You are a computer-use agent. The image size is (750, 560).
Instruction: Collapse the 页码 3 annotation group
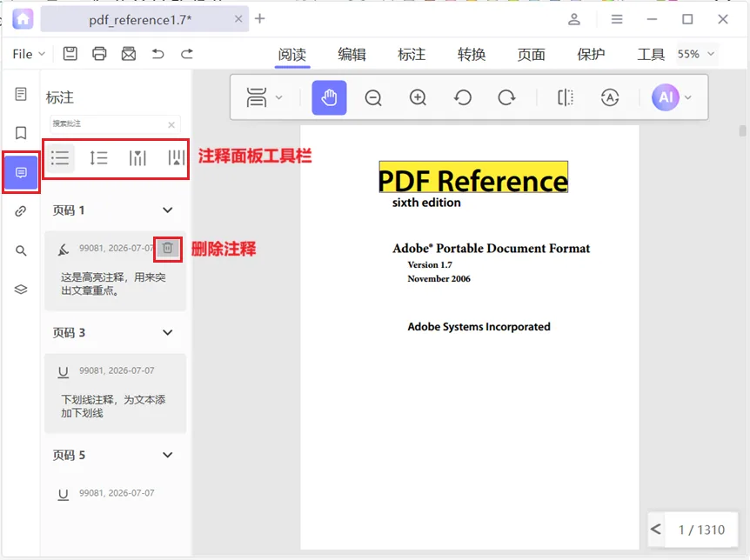(x=167, y=332)
